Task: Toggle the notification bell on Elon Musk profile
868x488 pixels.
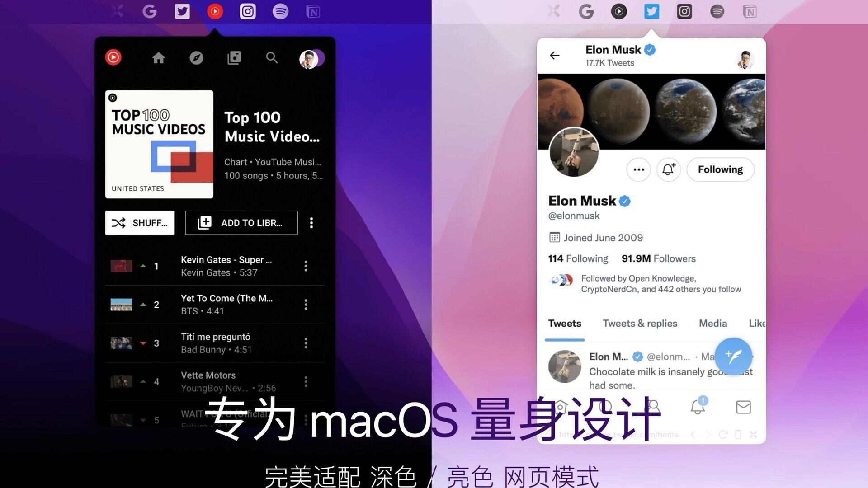Action: pyautogui.click(x=668, y=169)
